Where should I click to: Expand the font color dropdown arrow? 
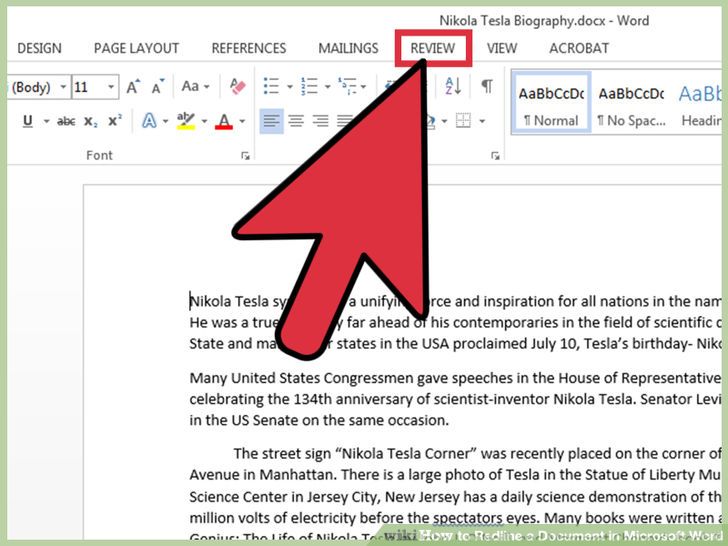pos(242,121)
